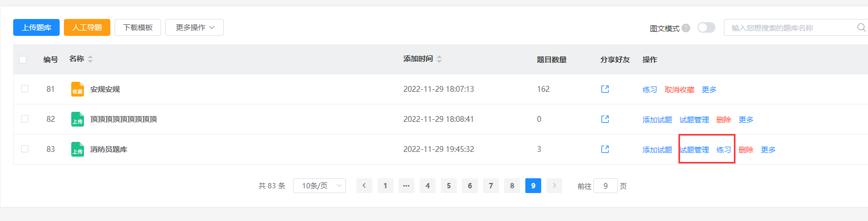868x221 pixels.
Task: Click the 图文模式 help question icon
Action: click(x=686, y=28)
